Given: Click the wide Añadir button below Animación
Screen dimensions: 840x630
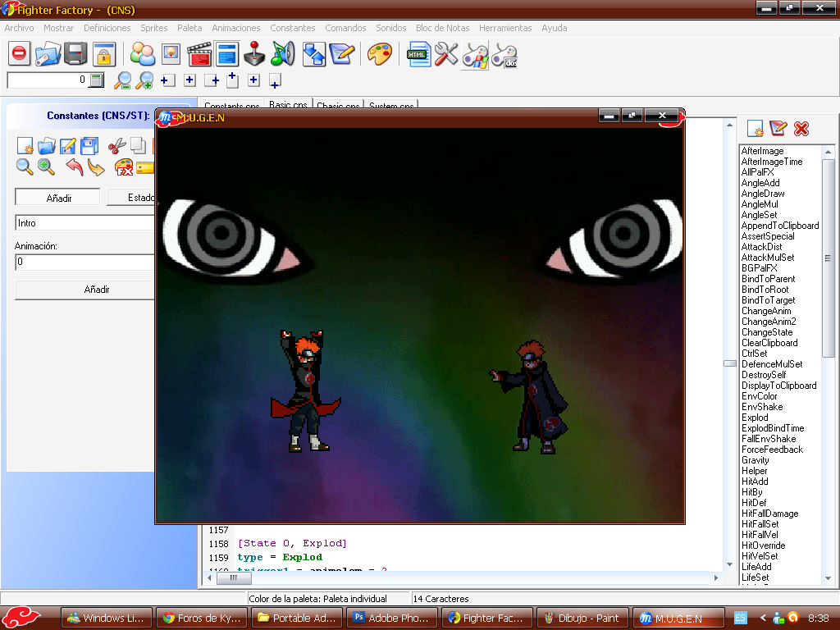Looking at the screenshot, I should point(85,290).
